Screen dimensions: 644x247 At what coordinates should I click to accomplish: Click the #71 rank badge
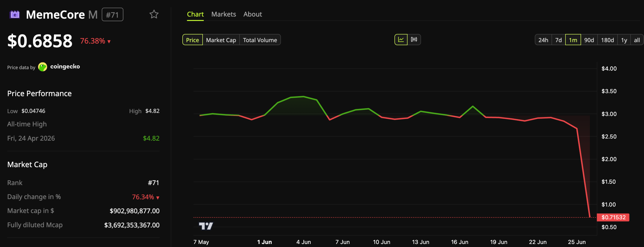coord(112,15)
